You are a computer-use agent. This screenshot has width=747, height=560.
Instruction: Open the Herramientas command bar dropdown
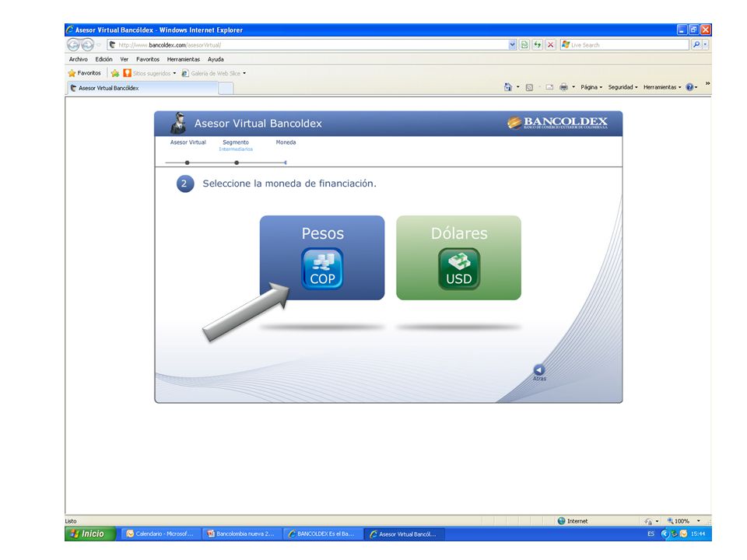[x=662, y=87]
